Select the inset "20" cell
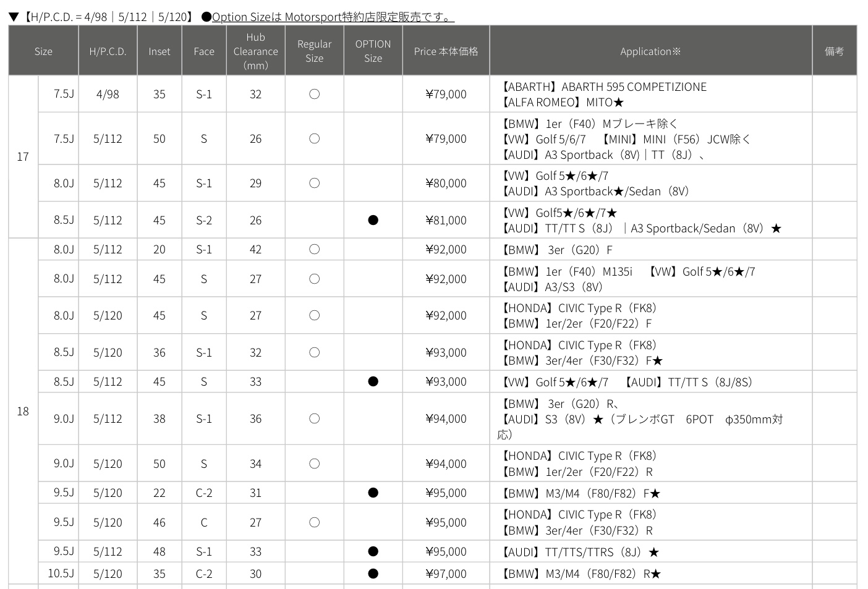Screen dimensions: 868x589 160,250
